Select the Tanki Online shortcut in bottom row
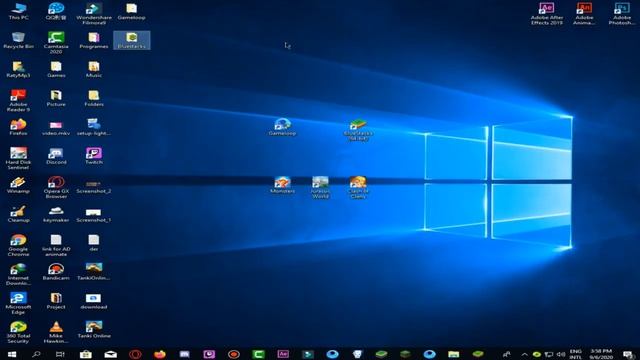Screen dimensions: 640x360 (x=94, y=330)
